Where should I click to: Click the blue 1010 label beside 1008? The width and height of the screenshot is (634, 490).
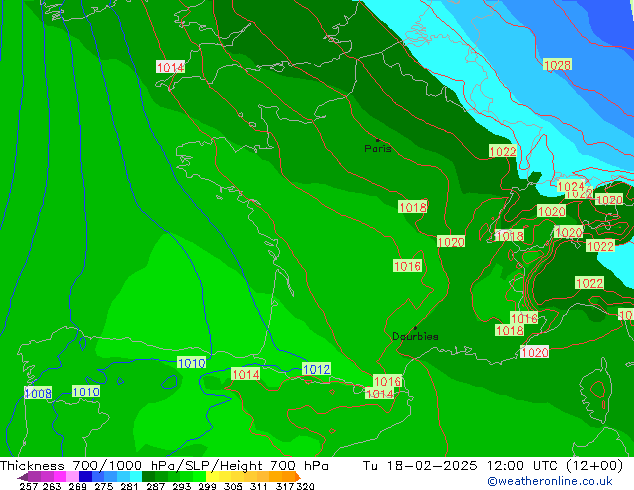tap(86, 391)
